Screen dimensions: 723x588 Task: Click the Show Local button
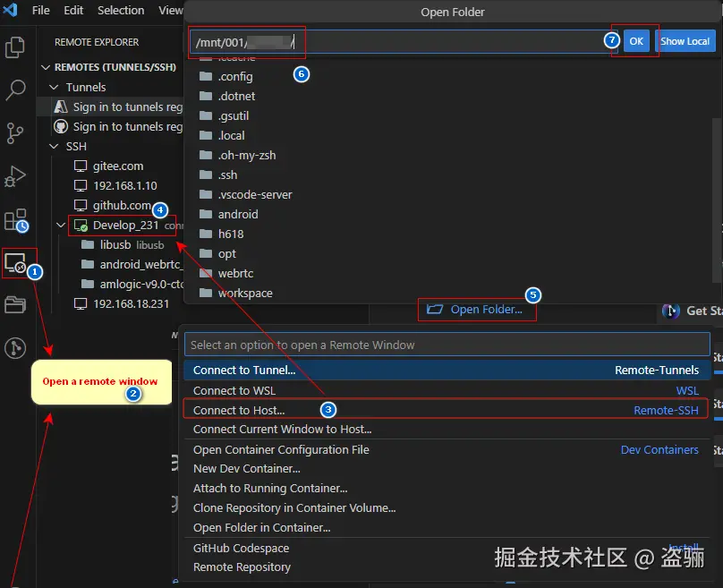685,41
